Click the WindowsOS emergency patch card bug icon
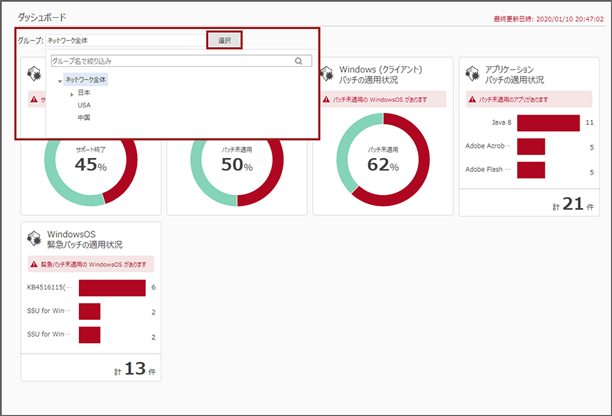This screenshot has width=612, height=416. click(x=35, y=240)
